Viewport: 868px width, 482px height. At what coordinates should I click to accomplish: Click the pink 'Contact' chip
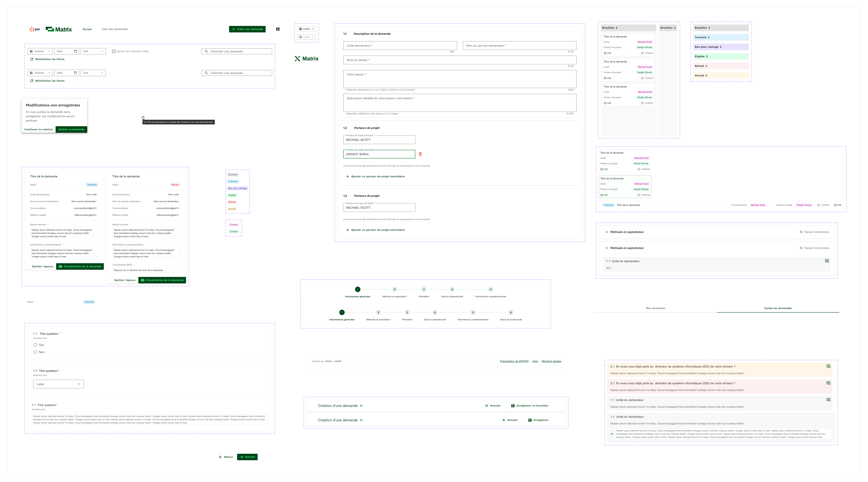234,225
